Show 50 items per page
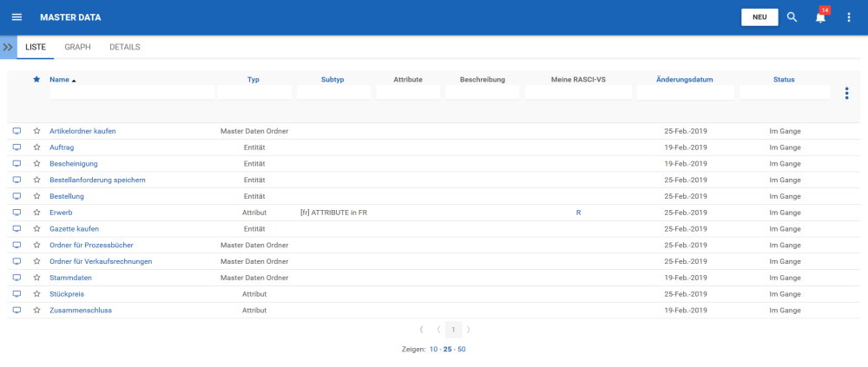Screen dimensions: 868x367 coord(462,350)
